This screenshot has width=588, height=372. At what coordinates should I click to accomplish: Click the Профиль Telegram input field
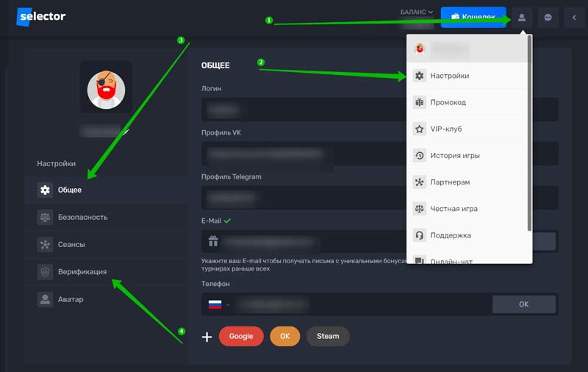[x=379, y=198]
